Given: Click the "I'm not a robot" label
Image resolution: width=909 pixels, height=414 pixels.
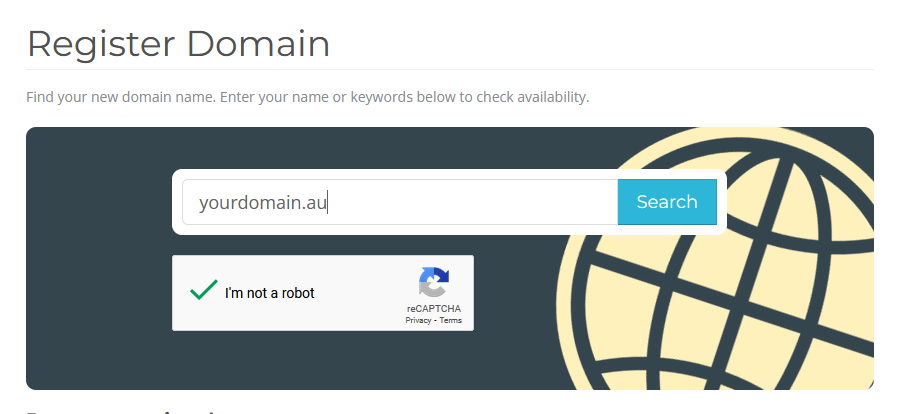Looking at the screenshot, I should 270,293.
